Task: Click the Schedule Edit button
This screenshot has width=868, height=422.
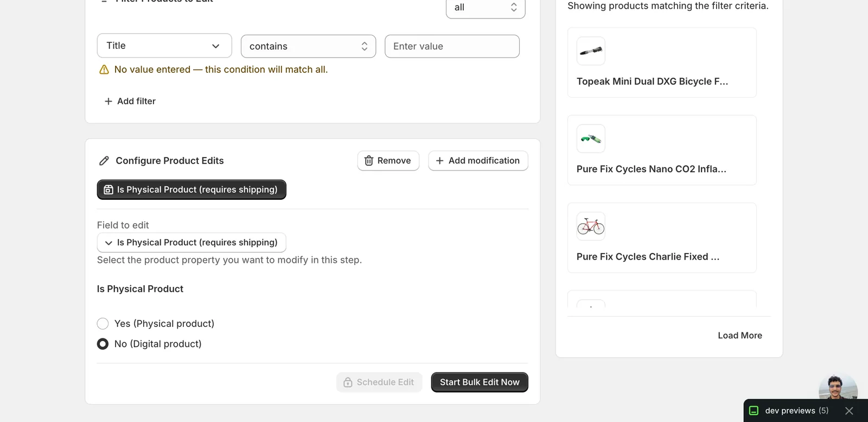Action: pyautogui.click(x=379, y=382)
